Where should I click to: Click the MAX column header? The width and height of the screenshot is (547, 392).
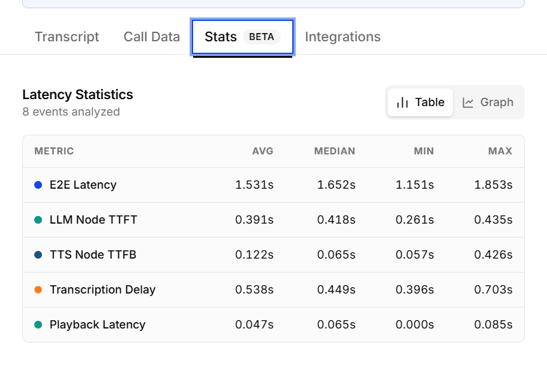pos(500,151)
